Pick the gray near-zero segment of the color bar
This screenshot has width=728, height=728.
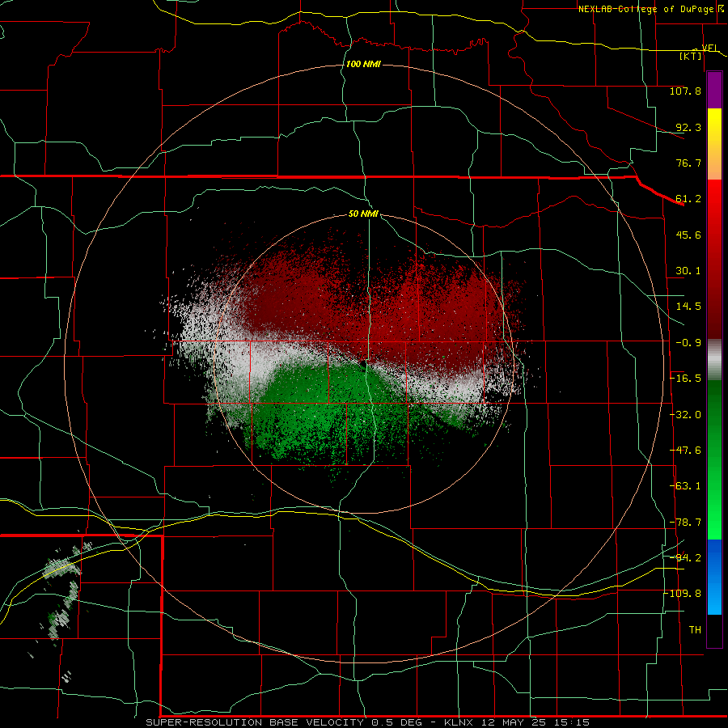(x=714, y=360)
